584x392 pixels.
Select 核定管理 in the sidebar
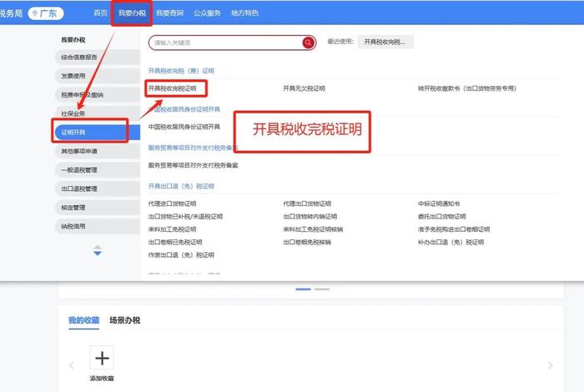pos(98,208)
